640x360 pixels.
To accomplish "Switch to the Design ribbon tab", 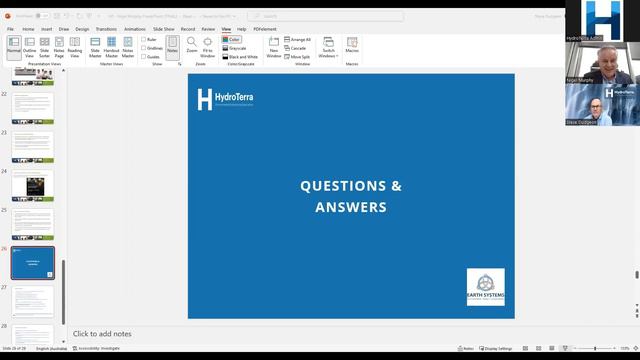I will click(82, 29).
